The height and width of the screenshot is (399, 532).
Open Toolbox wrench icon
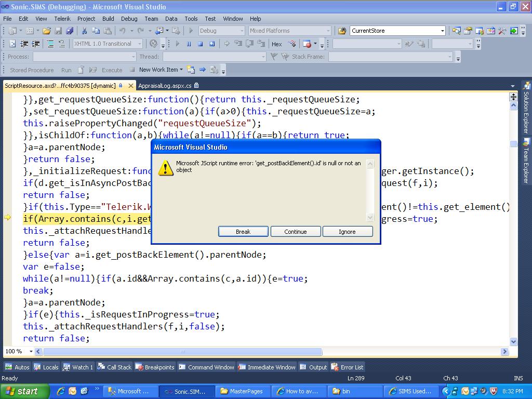pyautogui.click(x=502, y=31)
